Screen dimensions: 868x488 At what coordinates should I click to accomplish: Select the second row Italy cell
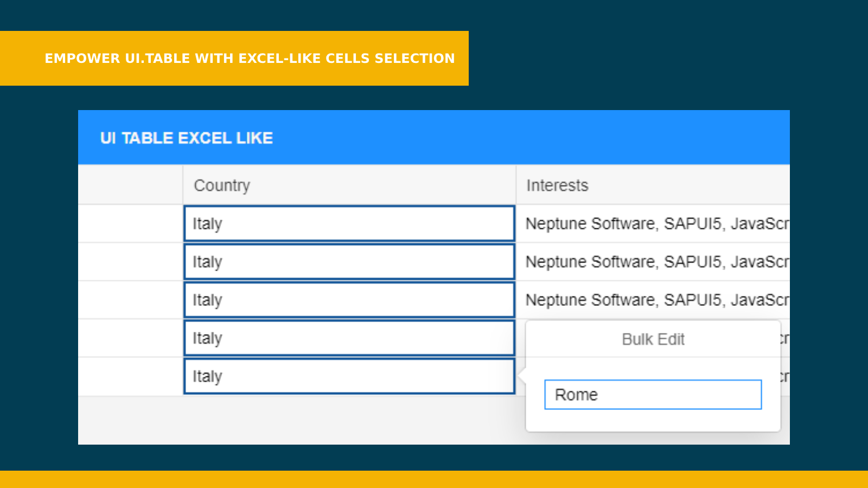[349, 262]
